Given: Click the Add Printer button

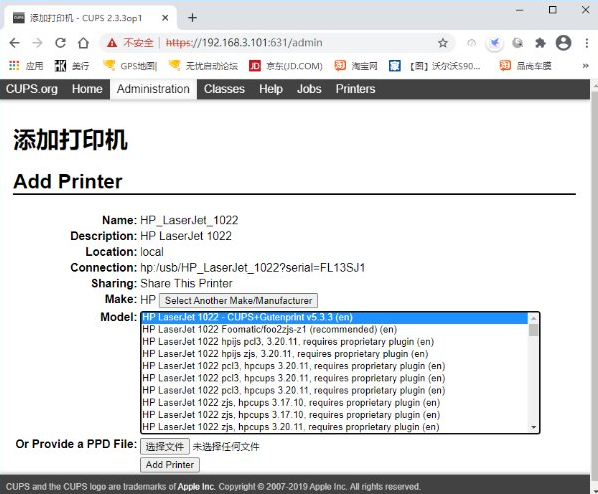Looking at the screenshot, I should [x=170, y=465].
